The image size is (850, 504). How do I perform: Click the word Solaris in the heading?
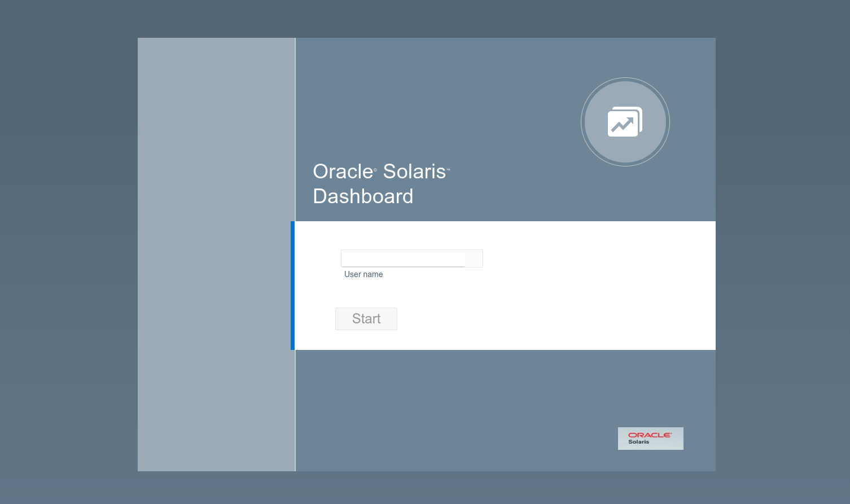coord(414,172)
